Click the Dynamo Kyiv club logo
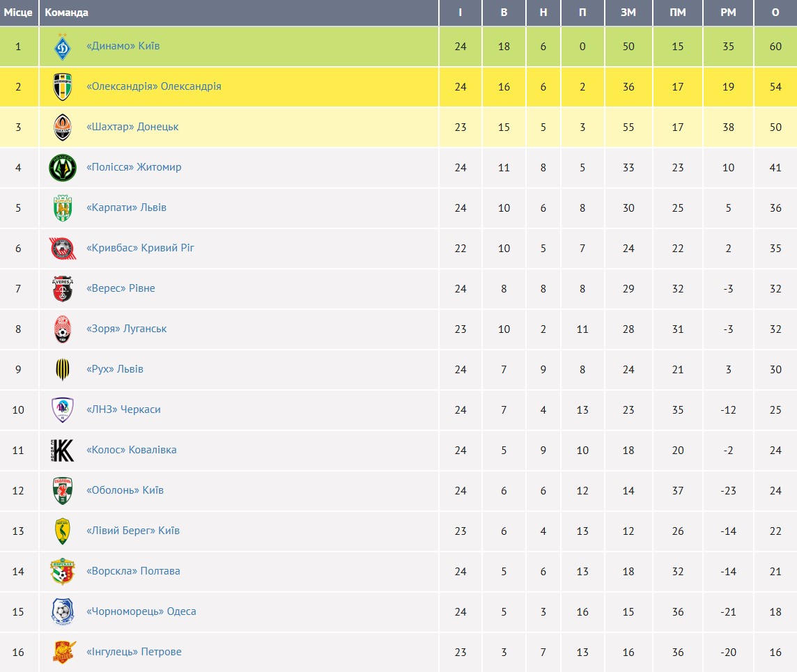797x672 pixels. point(63,47)
